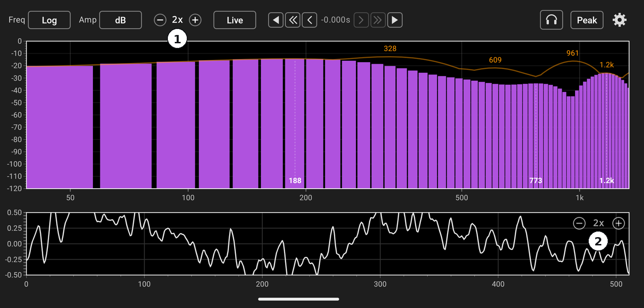Select the orange 1.2k peak label
The image size is (644, 308).
[x=607, y=64]
